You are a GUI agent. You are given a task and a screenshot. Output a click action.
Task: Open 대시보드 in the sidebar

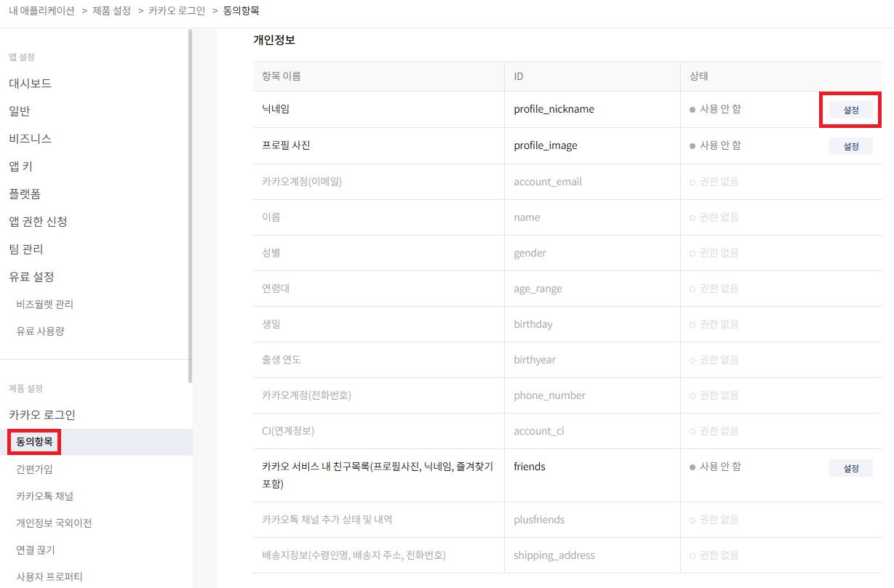(30, 84)
